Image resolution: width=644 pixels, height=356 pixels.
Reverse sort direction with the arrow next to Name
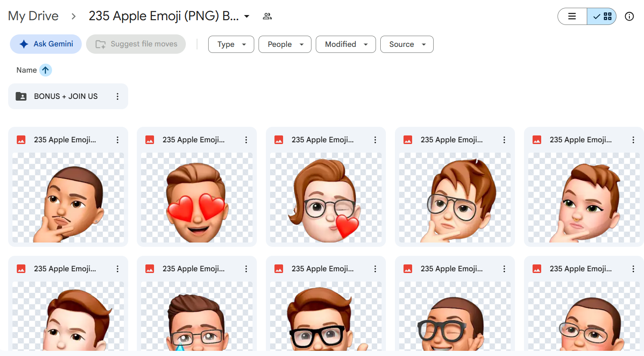[x=46, y=70]
